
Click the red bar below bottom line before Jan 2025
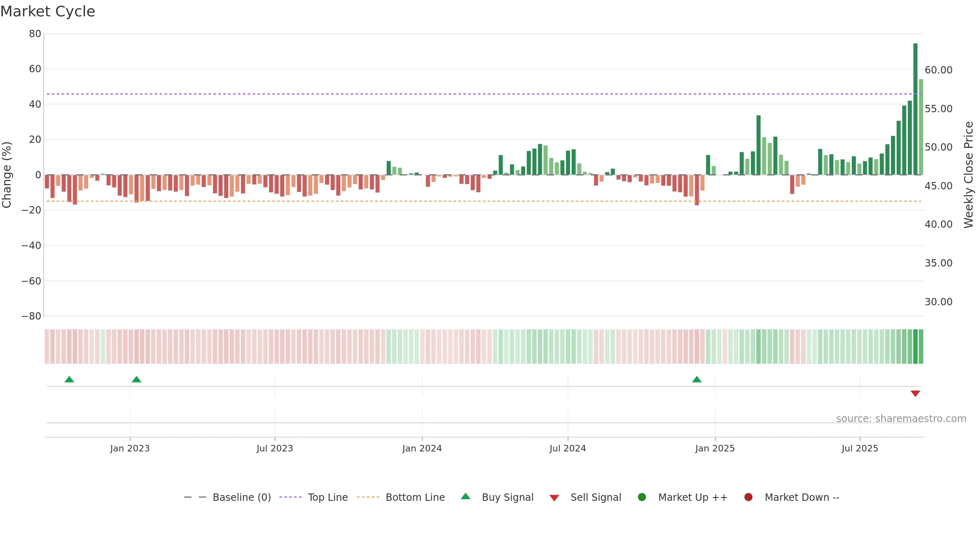697,190
